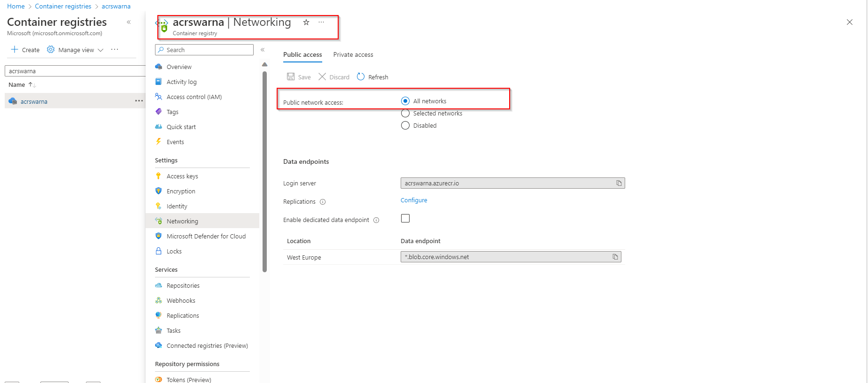Image resolution: width=868 pixels, height=383 pixels.
Task: Copy the West Europe data endpoint
Action: [x=615, y=257]
